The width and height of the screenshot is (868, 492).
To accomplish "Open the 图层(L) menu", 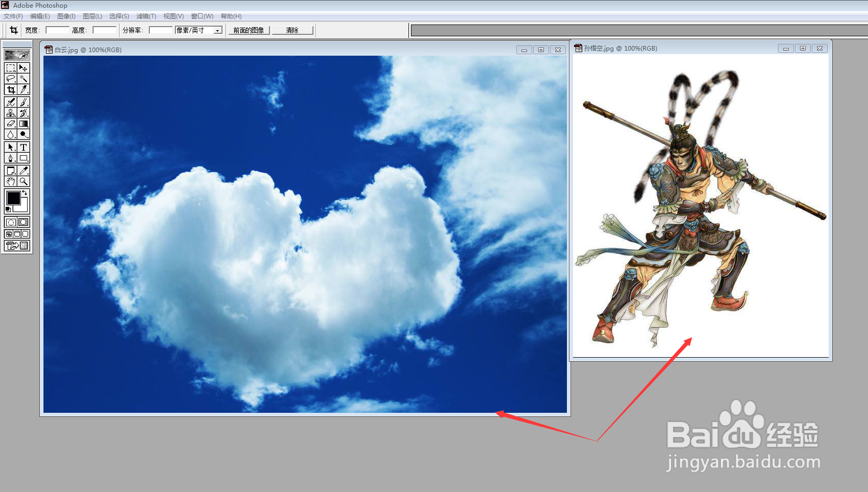I will [x=93, y=16].
